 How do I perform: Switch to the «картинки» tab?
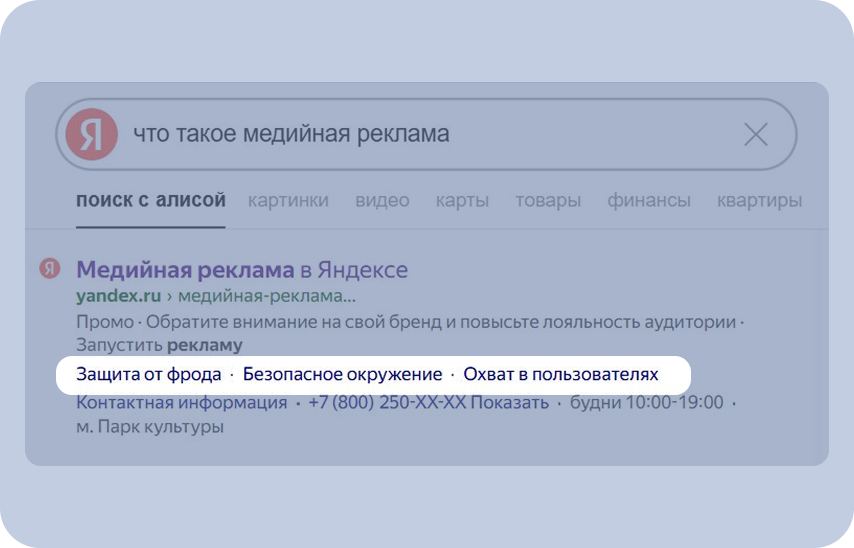click(x=288, y=200)
